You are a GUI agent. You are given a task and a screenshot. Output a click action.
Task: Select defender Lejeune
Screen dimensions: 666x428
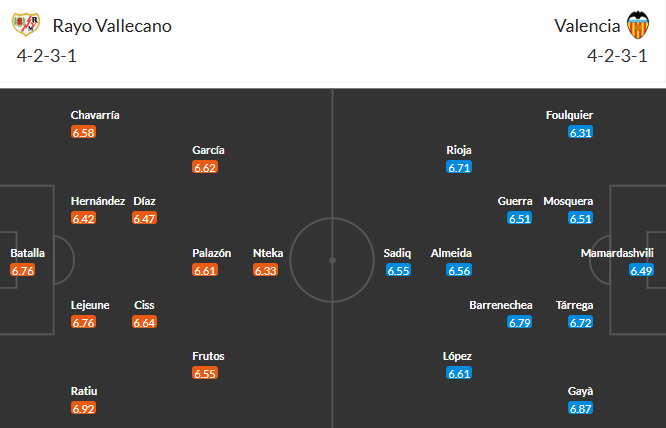pyautogui.click(x=90, y=305)
